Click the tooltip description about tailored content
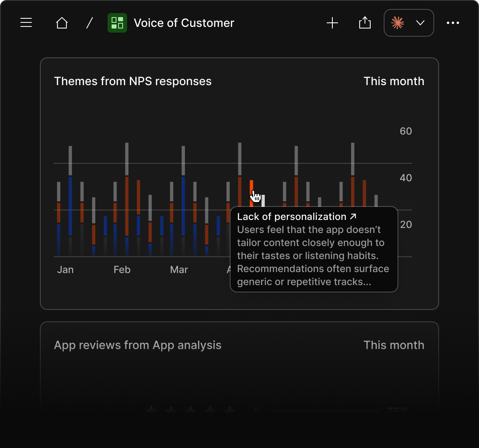Screen dimensions: 479x448 click(x=313, y=256)
